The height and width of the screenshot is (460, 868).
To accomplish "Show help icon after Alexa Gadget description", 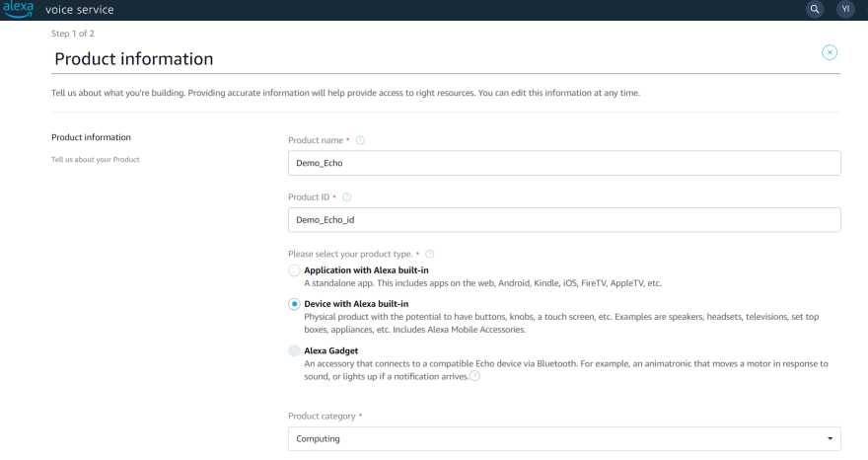I will 475,376.
